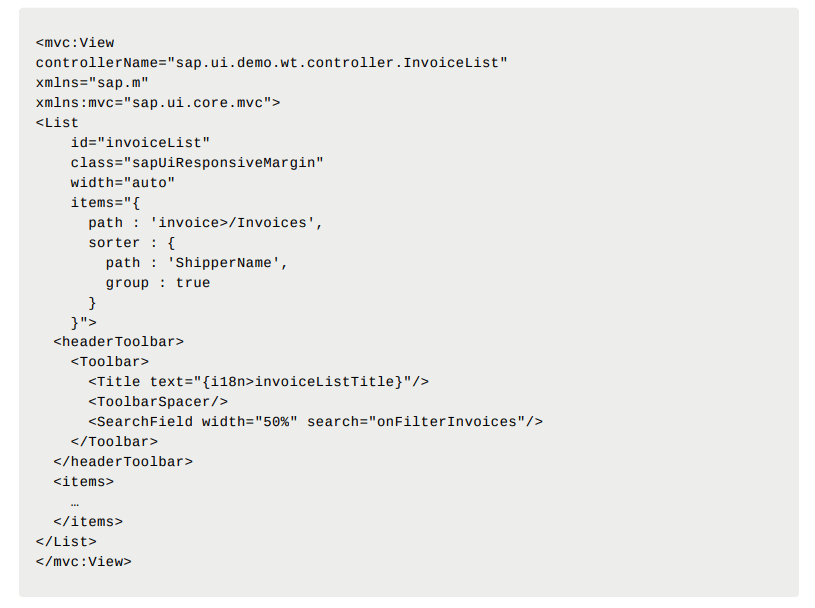This screenshot has width=815, height=608.
Task: Click the width="auto" attribute line
Action: [122, 183]
